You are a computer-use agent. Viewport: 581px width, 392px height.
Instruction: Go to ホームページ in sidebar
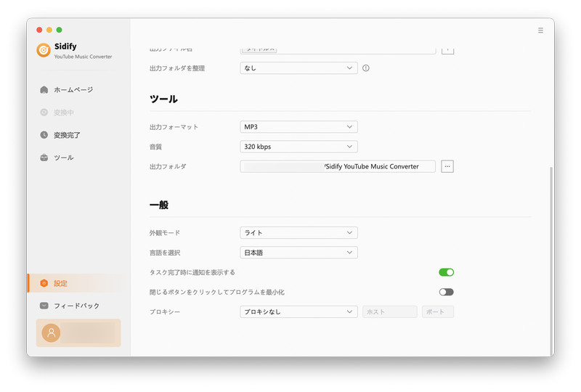[x=73, y=90]
